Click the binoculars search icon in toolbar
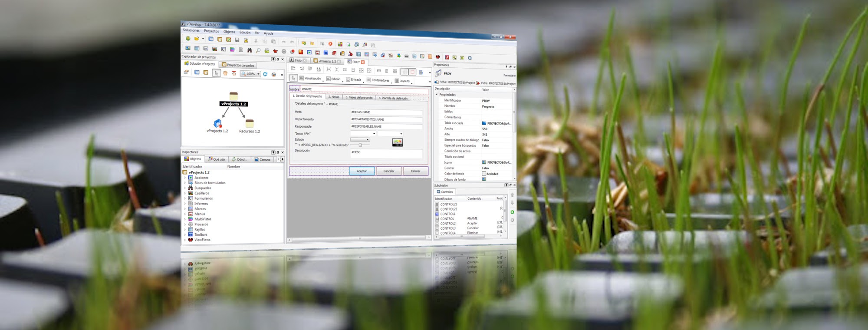This screenshot has height=330, width=868. click(250, 50)
